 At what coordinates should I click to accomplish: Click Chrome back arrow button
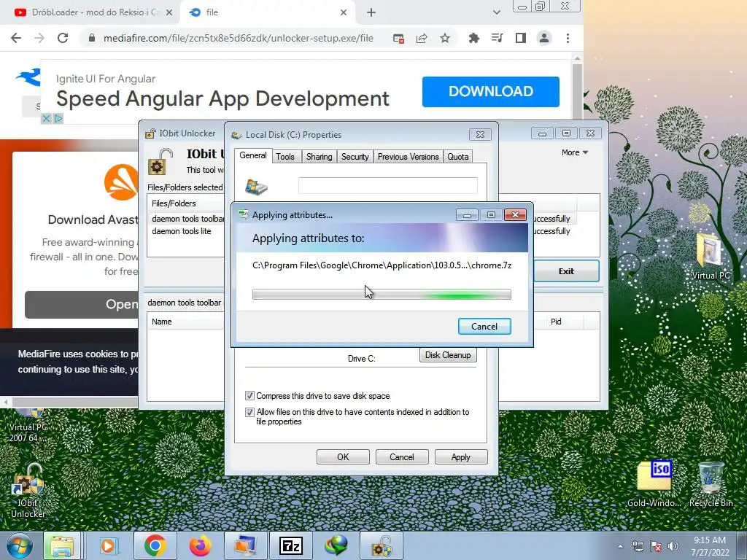coord(16,38)
